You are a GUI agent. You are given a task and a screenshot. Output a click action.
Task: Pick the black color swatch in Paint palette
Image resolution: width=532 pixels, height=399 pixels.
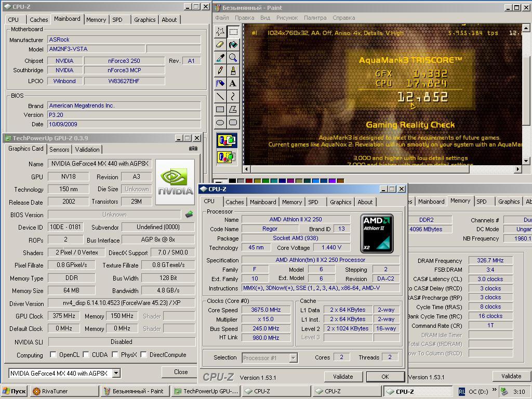point(232,181)
